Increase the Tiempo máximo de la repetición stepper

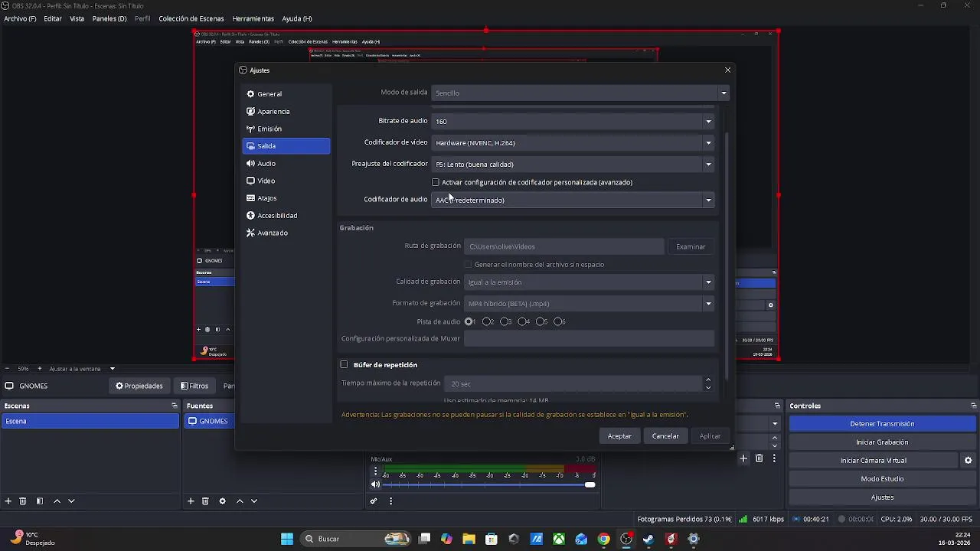[707, 380]
